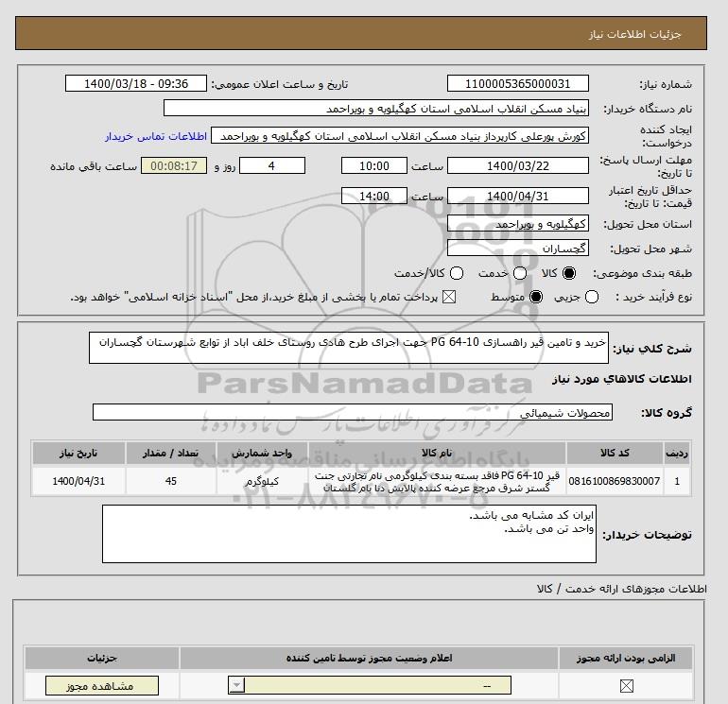Click the response deadline date 1400/03/22
This screenshot has width=728, height=704.
point(518,165)
